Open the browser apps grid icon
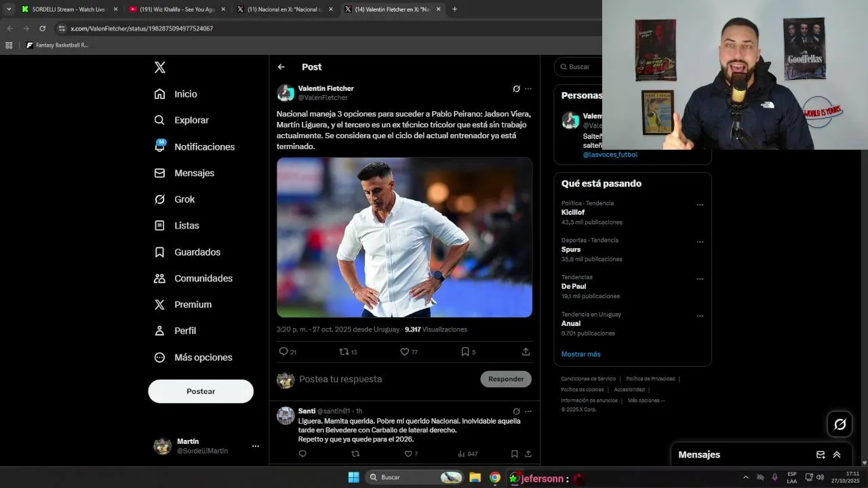Screen dimensions: 868x488 coord(9,45)
